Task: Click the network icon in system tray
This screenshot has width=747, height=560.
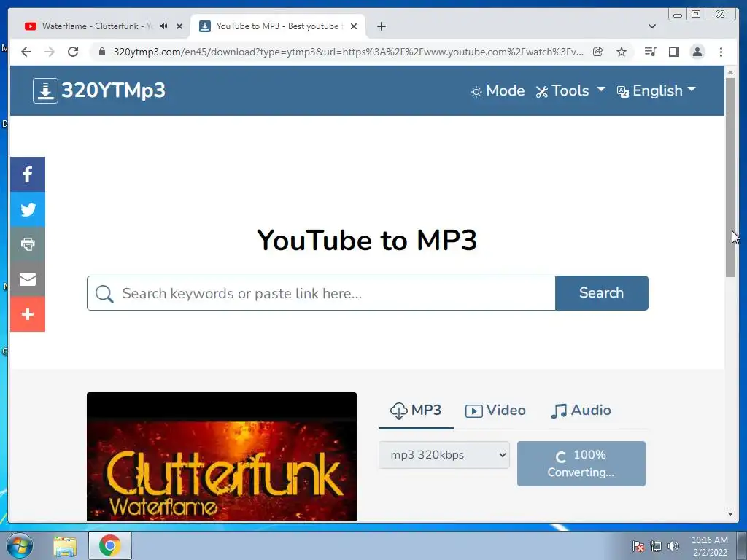Action: (656, 546)
